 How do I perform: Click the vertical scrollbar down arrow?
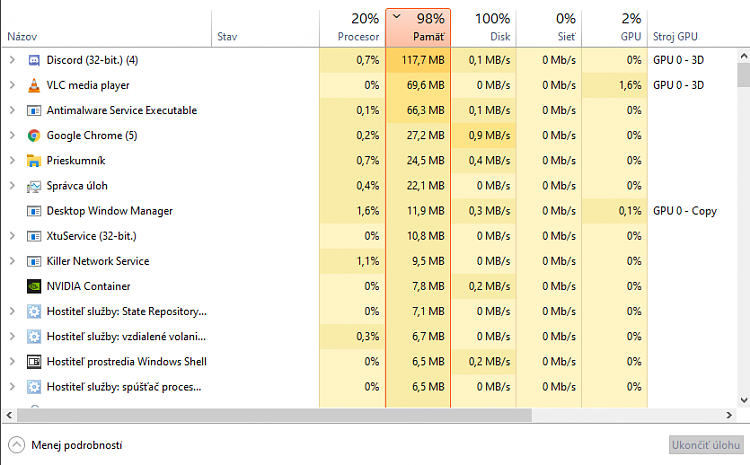point(743,400)
